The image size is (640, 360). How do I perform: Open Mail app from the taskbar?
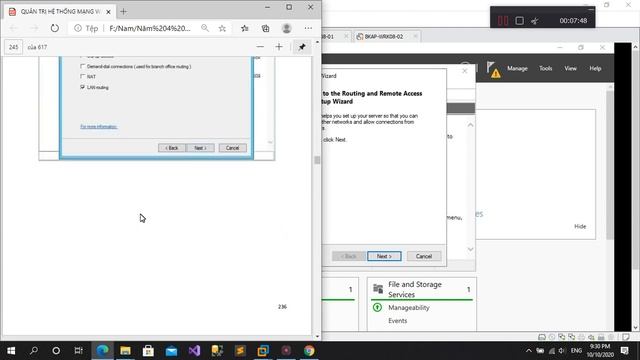point(171,351)
